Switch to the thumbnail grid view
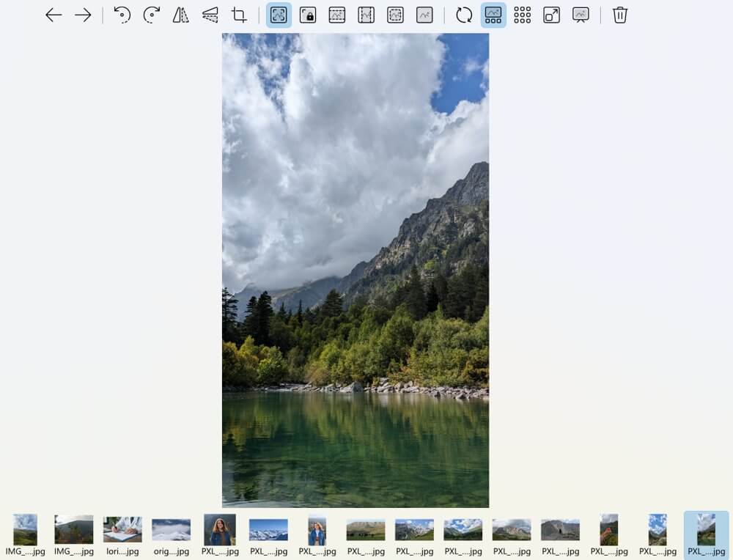This screenshot has width=733, height=560. (522, 15)
